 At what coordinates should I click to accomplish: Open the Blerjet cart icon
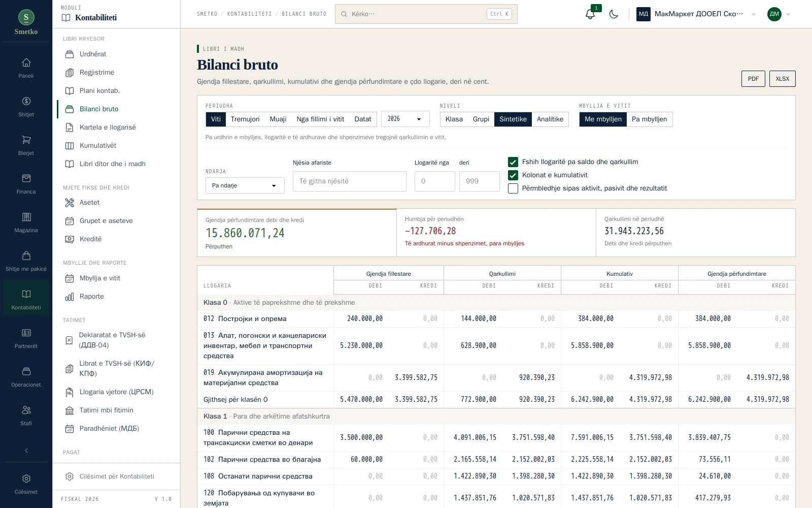pos(26,140)
